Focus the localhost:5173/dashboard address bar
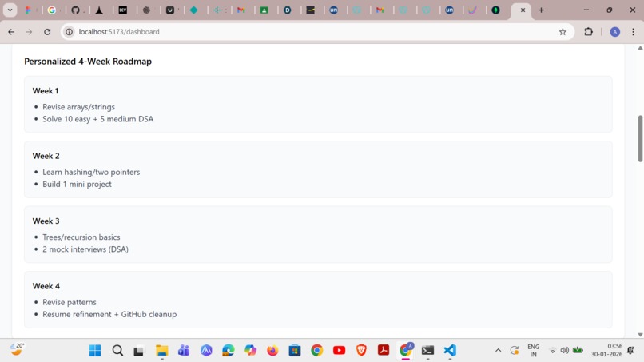The image size is (644, 362). tap(316, 32)
